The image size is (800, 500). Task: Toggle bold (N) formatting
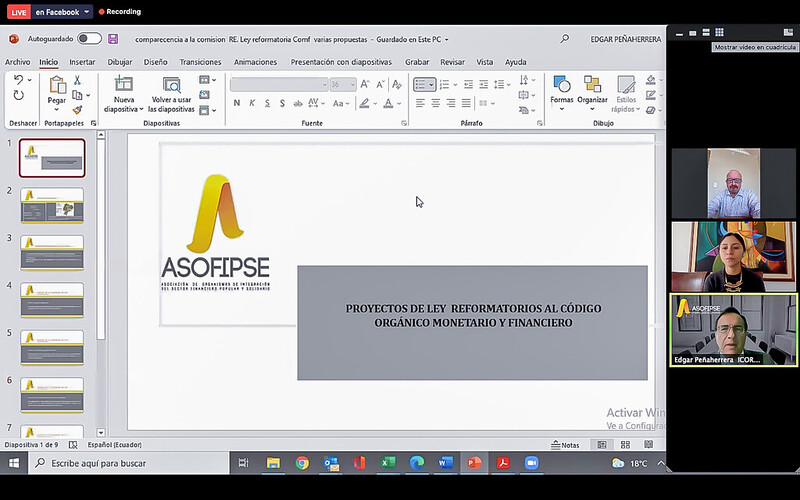click(237, 103)
